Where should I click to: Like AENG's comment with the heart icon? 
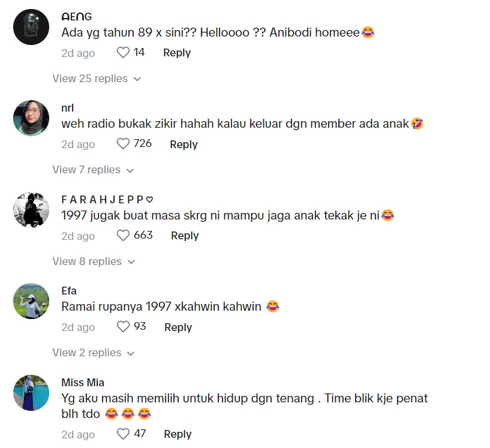click(123, 53)
